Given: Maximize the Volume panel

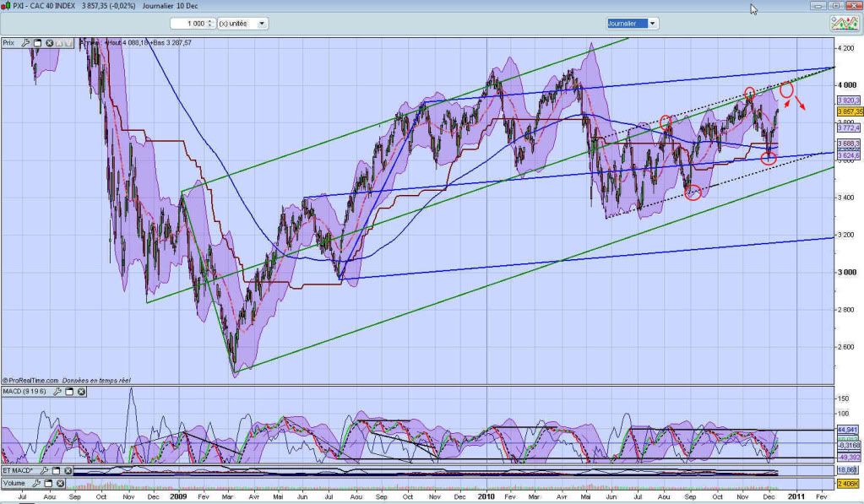Looking at the screenshot, I should click(x=48, y=483).
